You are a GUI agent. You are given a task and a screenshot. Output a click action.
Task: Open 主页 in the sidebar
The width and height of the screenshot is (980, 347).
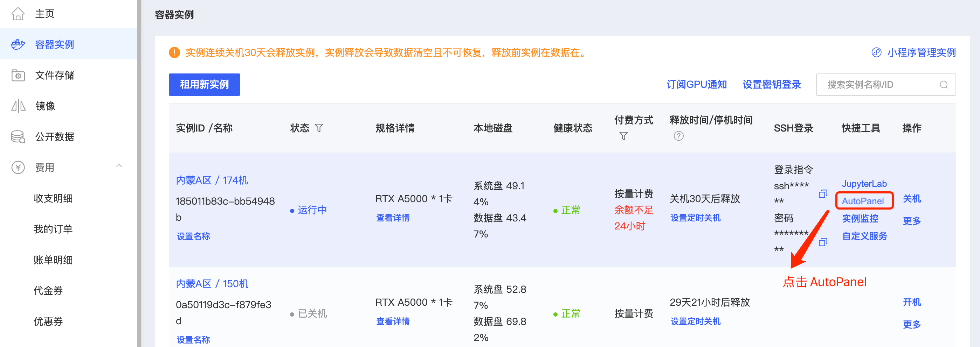[44, 14]
